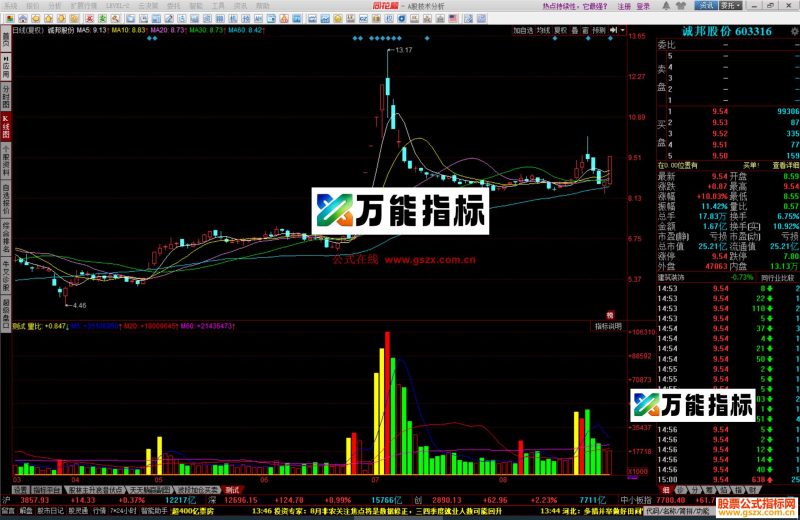The height and width of the screenshot is (520, 800).
Task: Click 智能助手 in status bar
Action: point(154,511)
